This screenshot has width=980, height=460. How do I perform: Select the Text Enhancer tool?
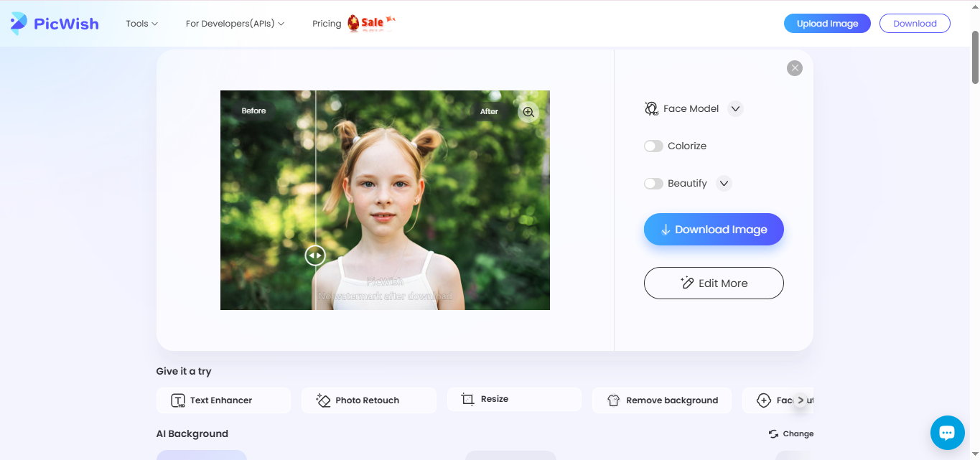[x=223, y=400]
